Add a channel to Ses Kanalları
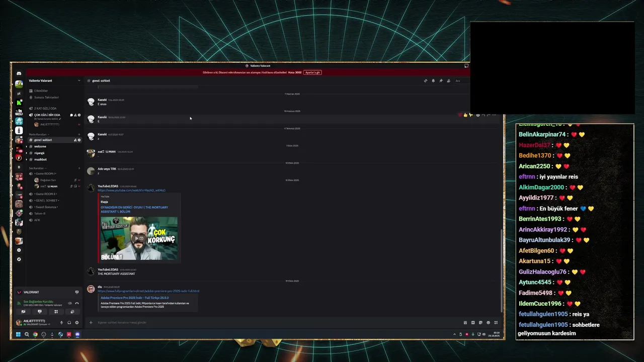This screenshot has height=362, width=644. (x=79, y=168)
